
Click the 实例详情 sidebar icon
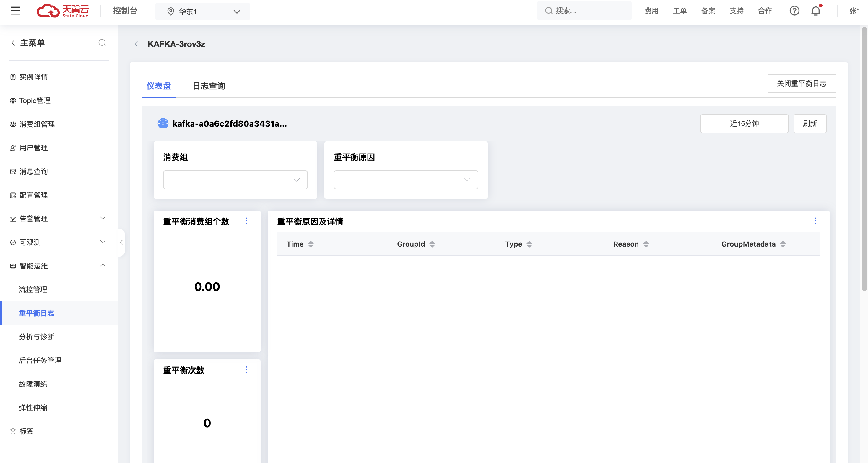[x=13, y=77]
